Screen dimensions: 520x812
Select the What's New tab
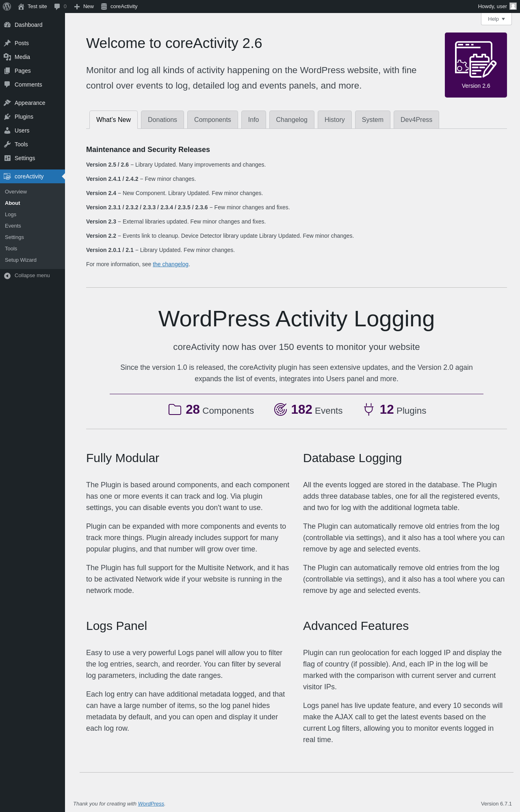pos(113,119)
